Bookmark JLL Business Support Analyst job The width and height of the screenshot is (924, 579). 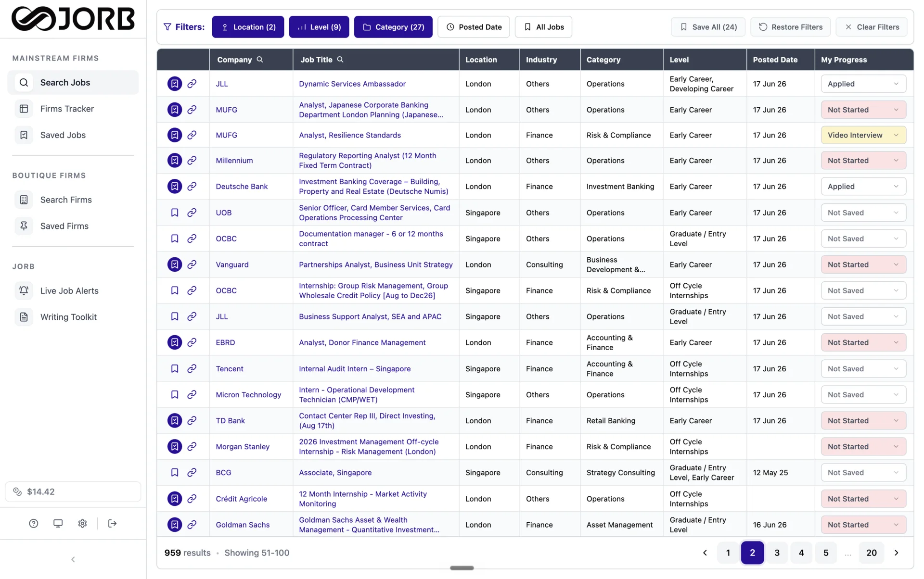[x=175, y=316]
